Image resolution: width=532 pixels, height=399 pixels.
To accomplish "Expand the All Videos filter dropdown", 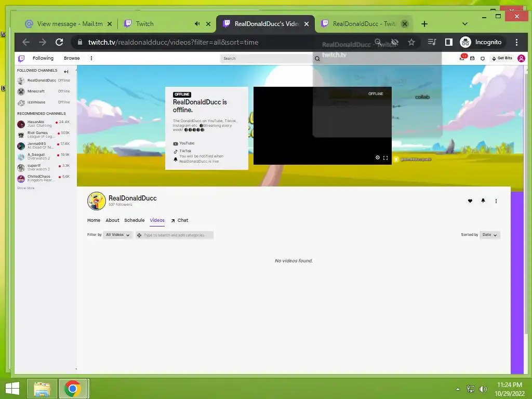I will (x=117, y=235).
